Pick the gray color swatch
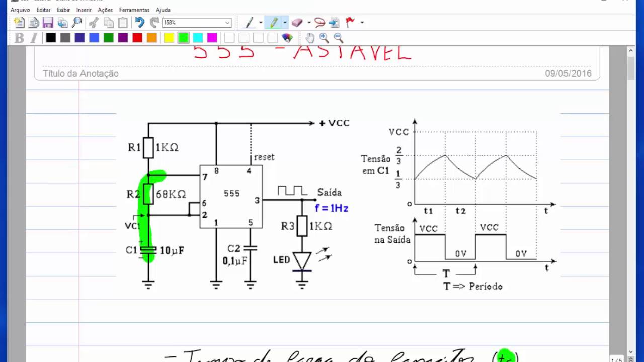 65,38
